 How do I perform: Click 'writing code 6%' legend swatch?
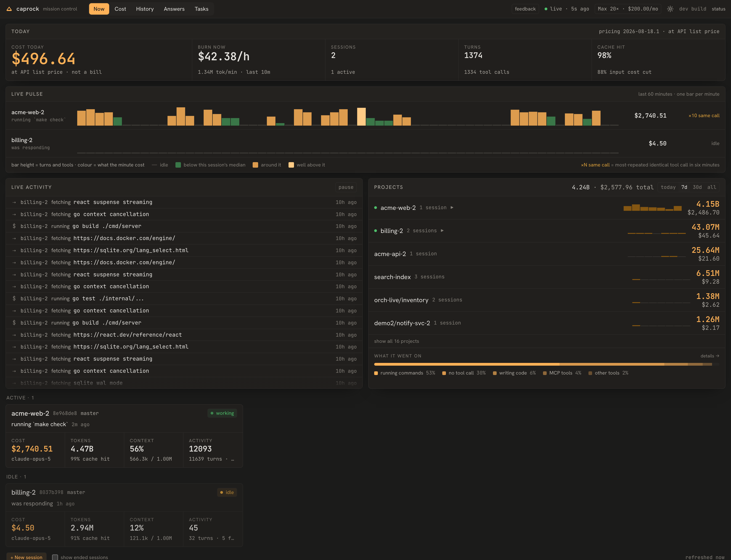[495, 373]
